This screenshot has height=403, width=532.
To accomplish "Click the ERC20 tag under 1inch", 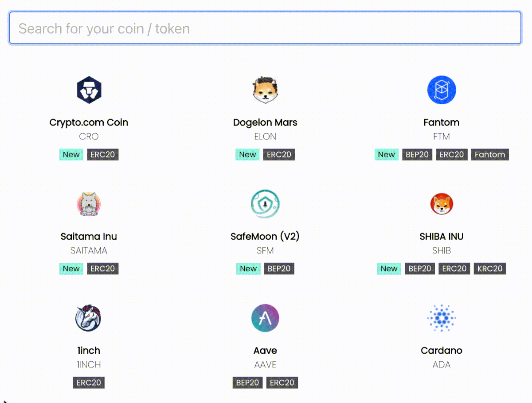I will pos(89,383).
